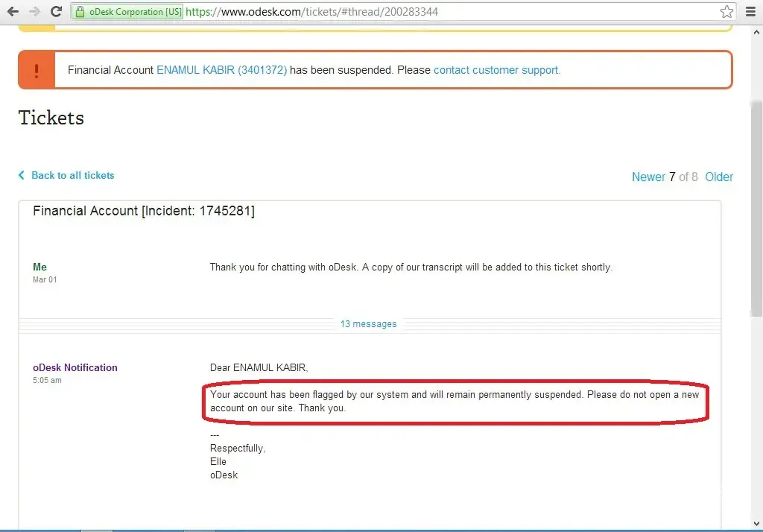Click the oDesk Corporation [US] certificate badge

point(134,12)
